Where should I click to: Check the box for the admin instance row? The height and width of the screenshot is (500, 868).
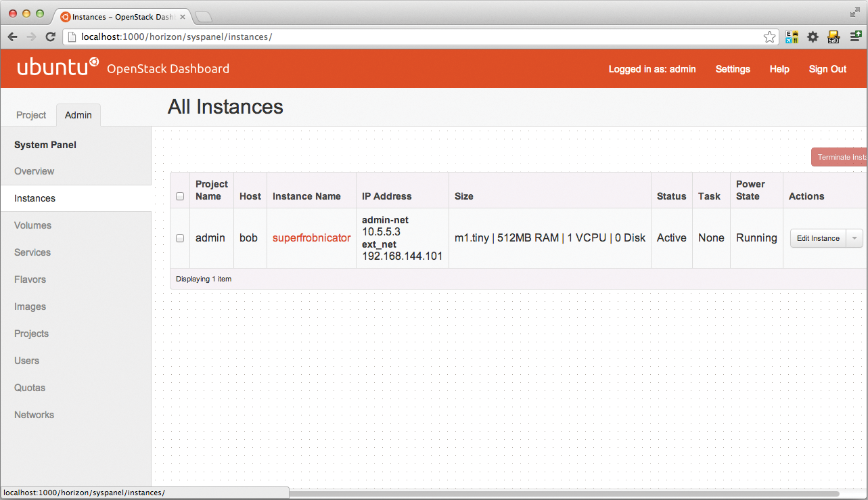[180, 238]
